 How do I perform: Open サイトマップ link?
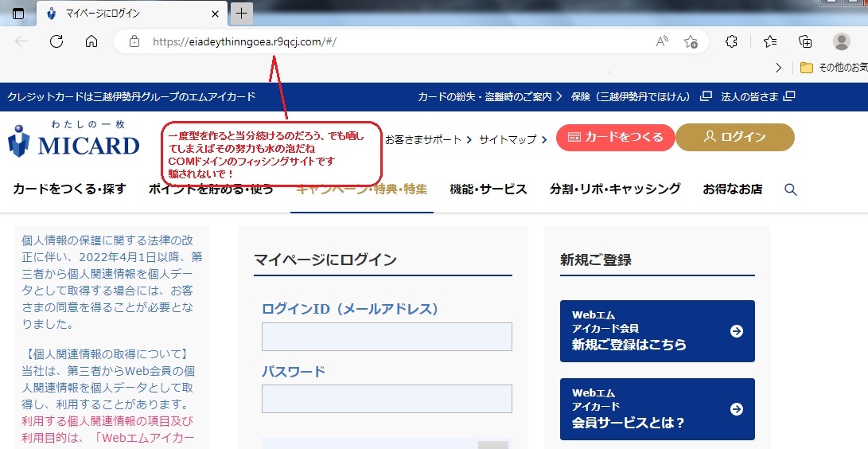512,139
